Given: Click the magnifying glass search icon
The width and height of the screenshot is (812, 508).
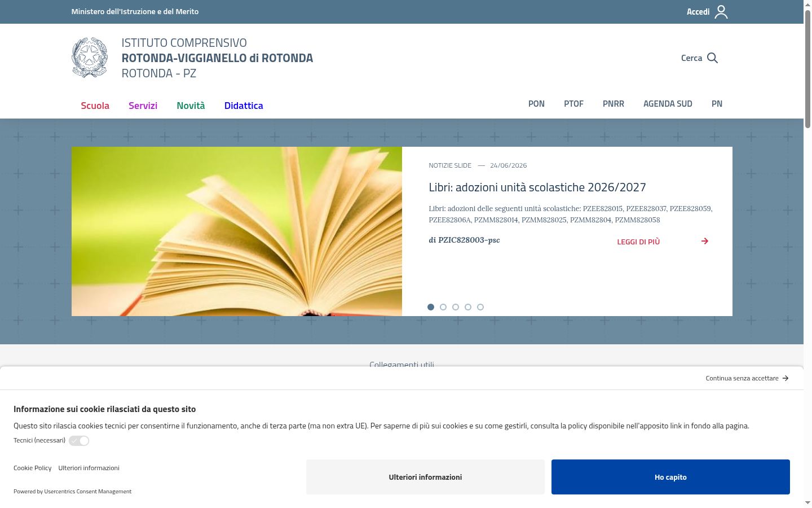Looking at the screenshot, I should tap(712, 58).
